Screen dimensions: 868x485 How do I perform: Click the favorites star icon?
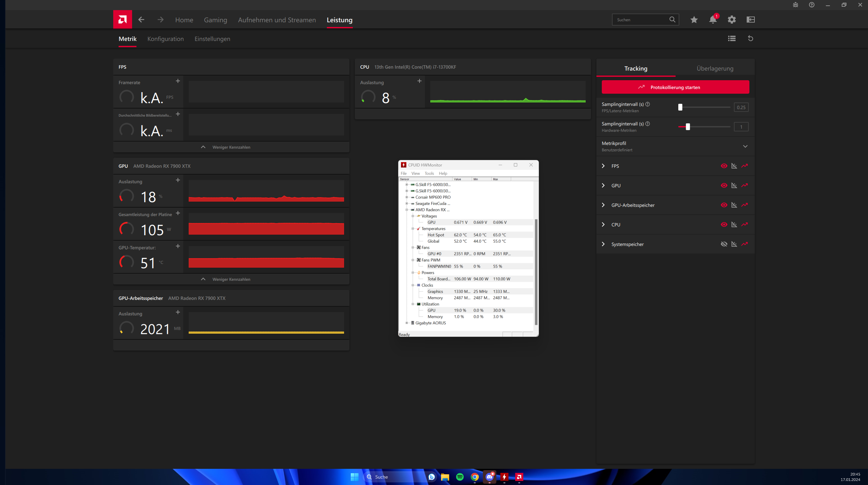pyautogui.click(x=694, y=20)
